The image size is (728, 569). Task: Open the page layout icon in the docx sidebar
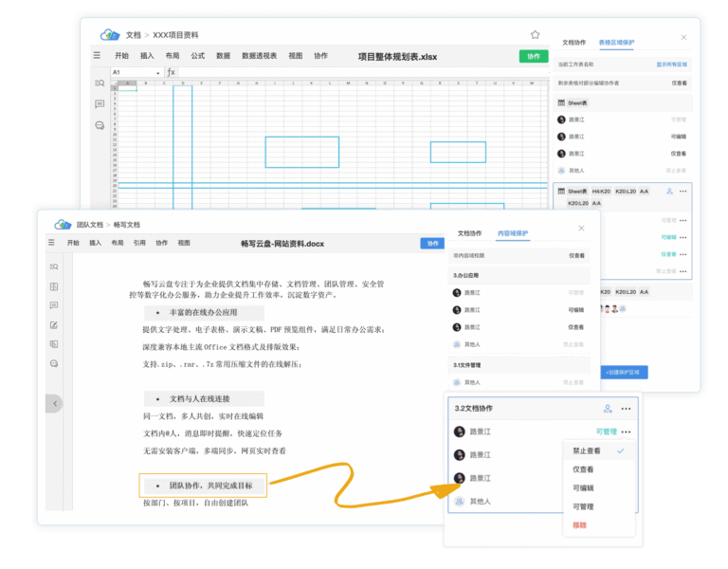click(x=54, y=286)
